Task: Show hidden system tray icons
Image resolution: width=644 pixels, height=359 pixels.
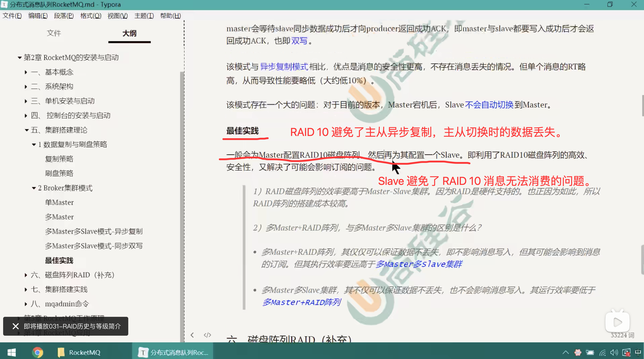Action: tap(566, 352)
